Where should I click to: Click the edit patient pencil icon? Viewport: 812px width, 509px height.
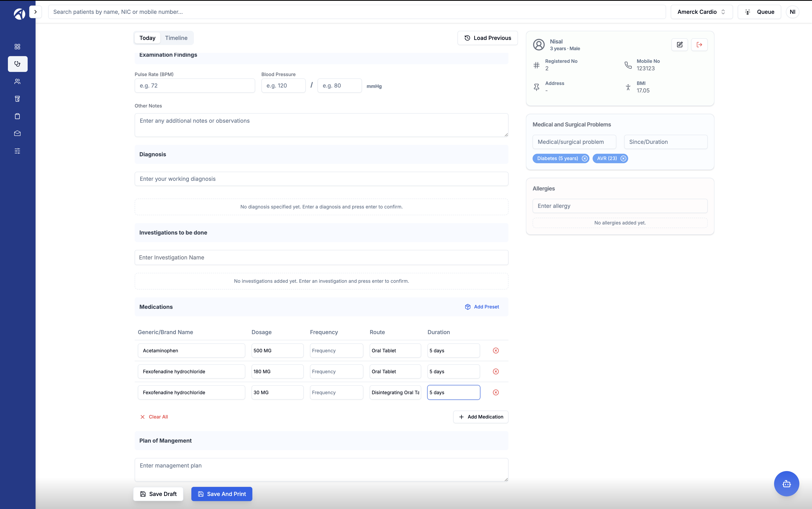tap(679, 44)
